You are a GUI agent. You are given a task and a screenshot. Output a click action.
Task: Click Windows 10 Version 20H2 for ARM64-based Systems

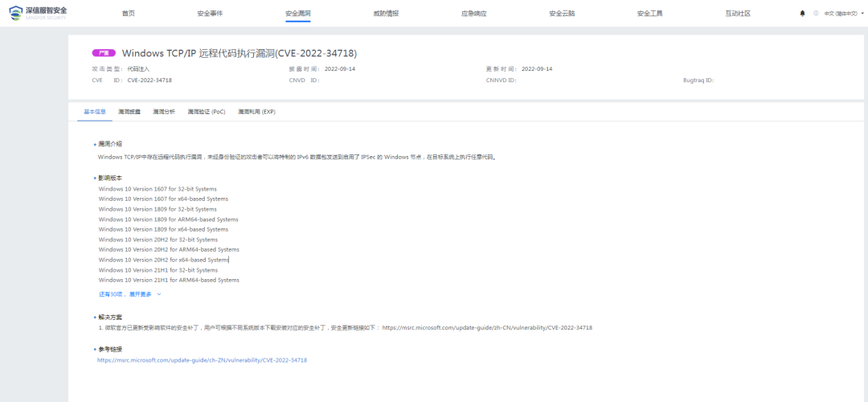coord(169,250)
